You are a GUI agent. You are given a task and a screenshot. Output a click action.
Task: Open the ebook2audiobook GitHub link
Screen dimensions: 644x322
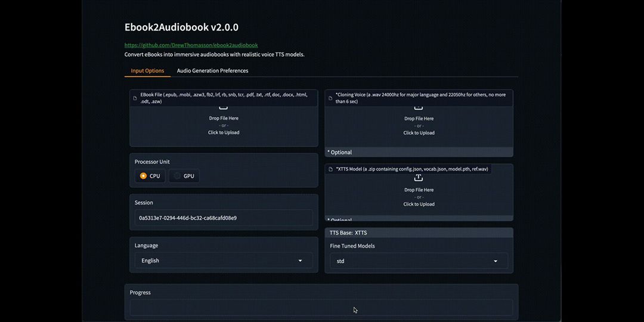(191, 45)
